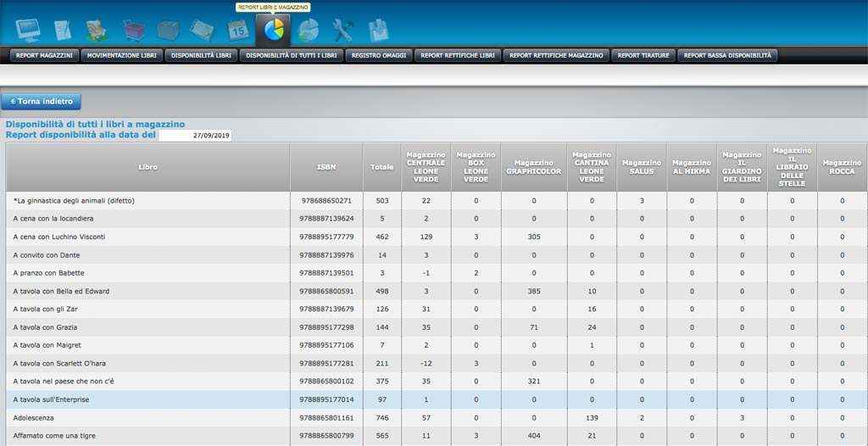Click Magazzino Cantina Leone Verde header
Screen dimensions: 868x446
[592, 167]
